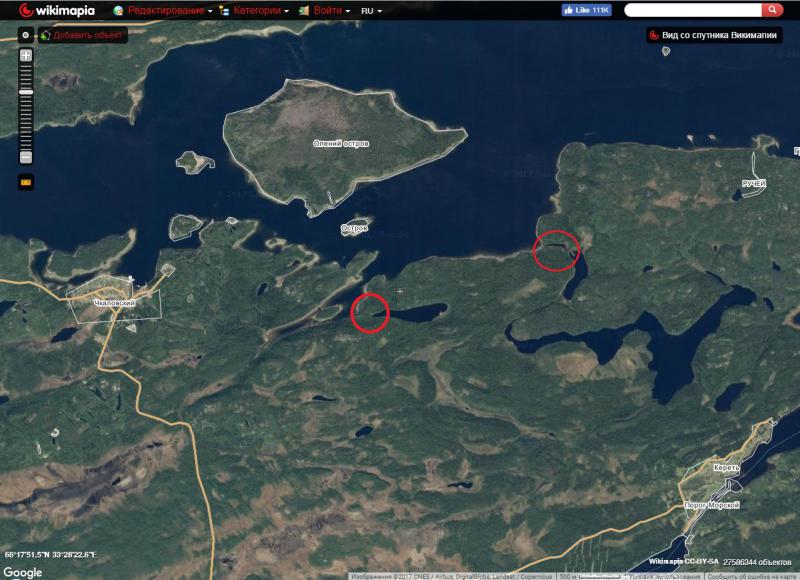Open the RU language selector
800x580 pixels.
(x=371, y=10)
